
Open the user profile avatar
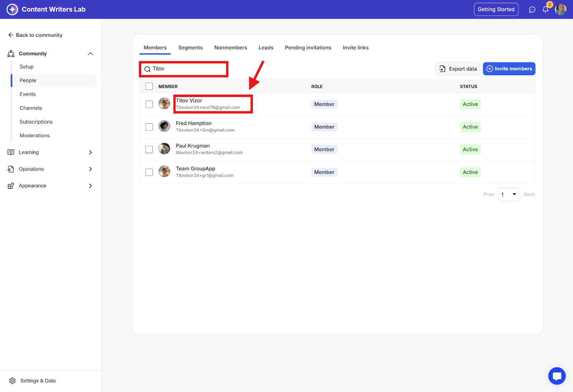click(x=560, y=10)
